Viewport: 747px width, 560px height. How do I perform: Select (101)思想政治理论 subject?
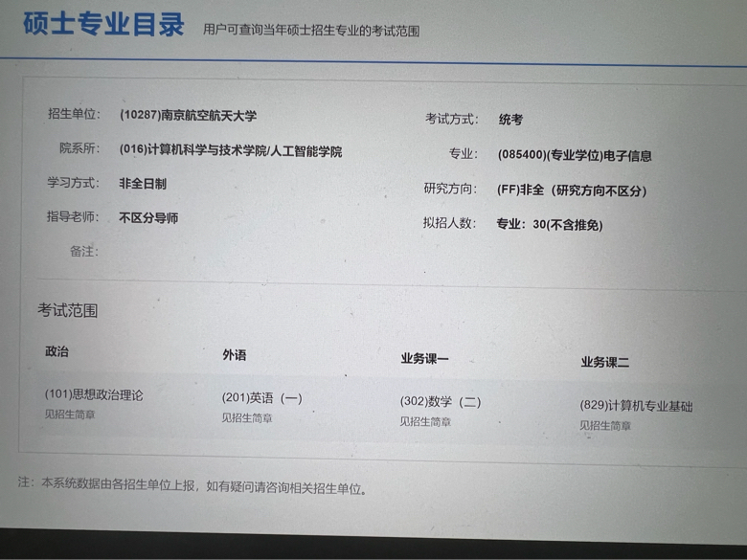click(x=94, y=394)
